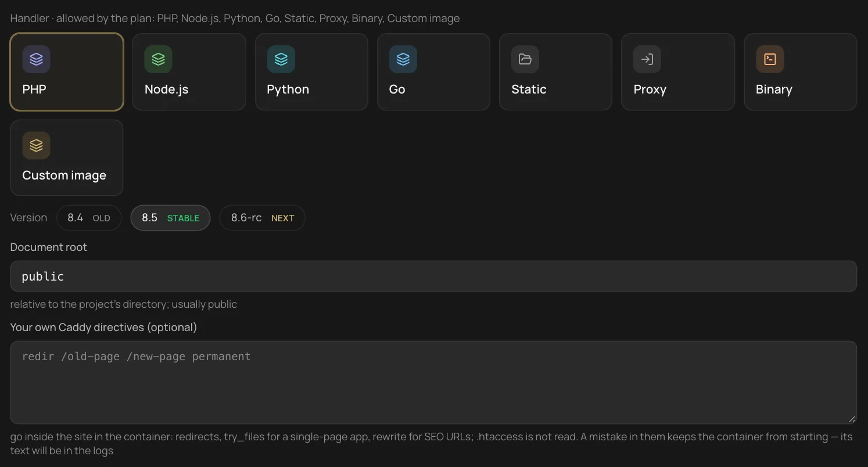Screen dimensions: 868x467
Task: Click the Custom image stack icon
Action: click(x=36, y=145)
